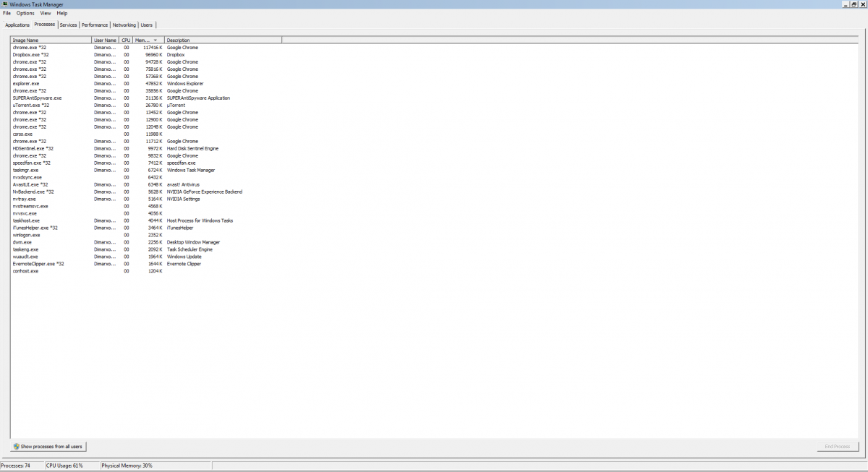Select the nvxdsync.exe process
The width and height of the screenshot is (868, 472).
pyautogui.click(x=146, y=178)
